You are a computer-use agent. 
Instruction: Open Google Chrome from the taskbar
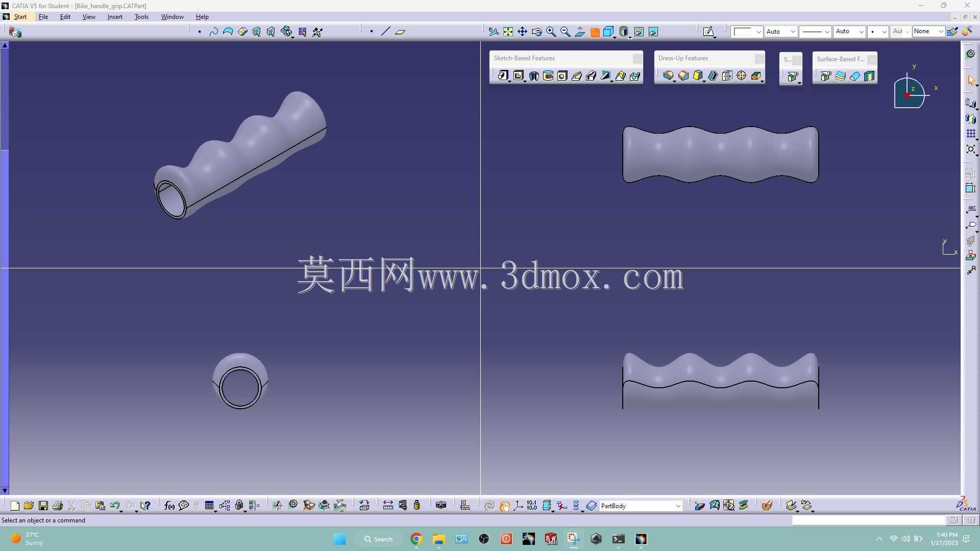(x=416, y=539)
